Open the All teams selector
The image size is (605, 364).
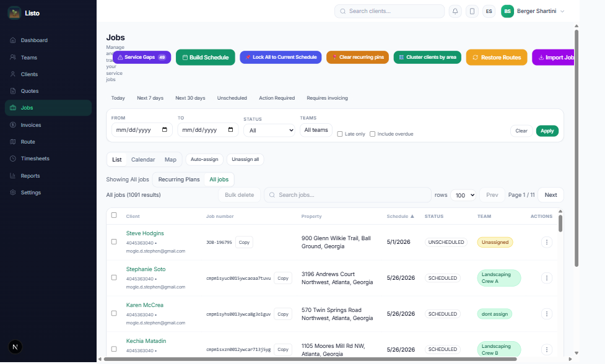tap(316, 130)
